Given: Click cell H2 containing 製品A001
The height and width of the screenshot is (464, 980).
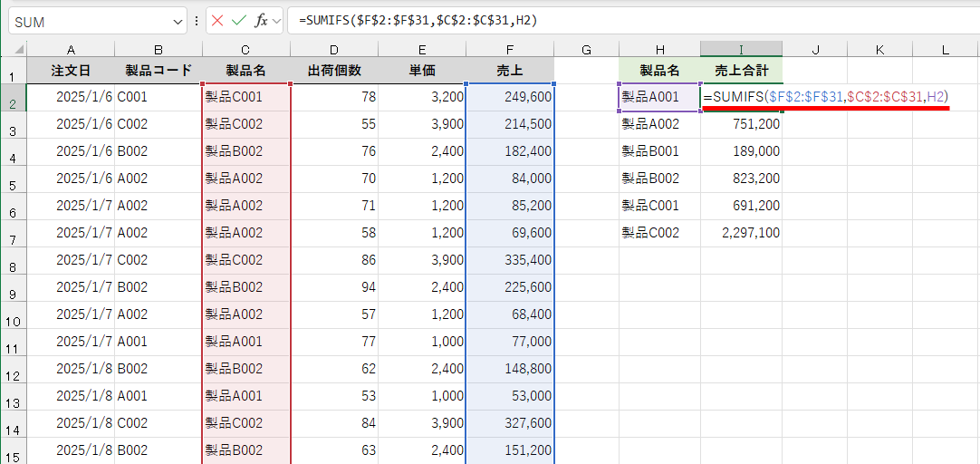Looking at the screenshot, I should point(659,97).
